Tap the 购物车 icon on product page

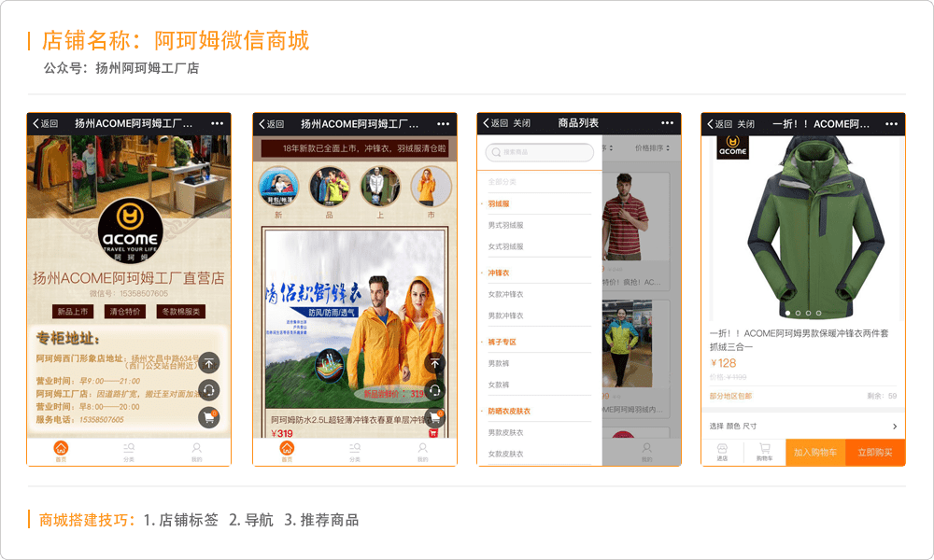(765, 452)
